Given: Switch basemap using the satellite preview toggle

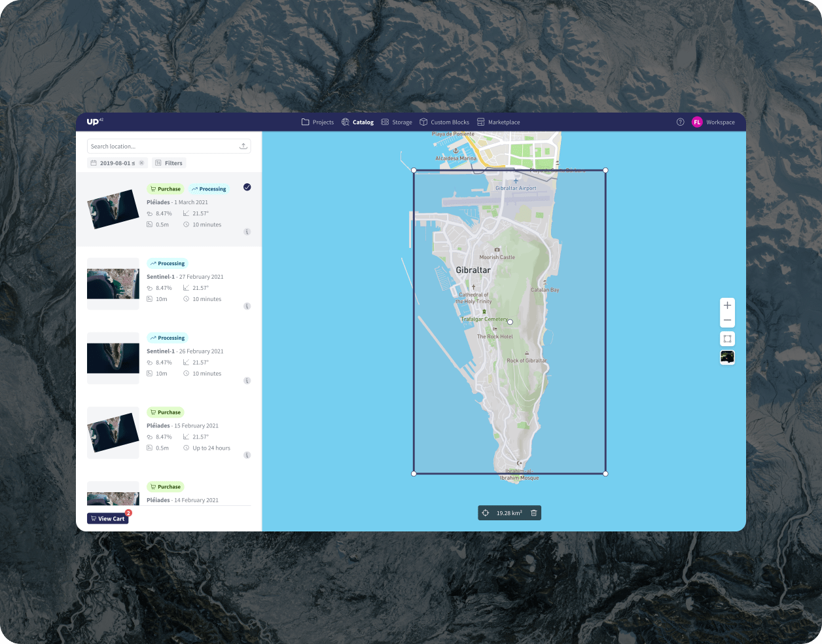Looking at the screenshot, I should 727,357.
